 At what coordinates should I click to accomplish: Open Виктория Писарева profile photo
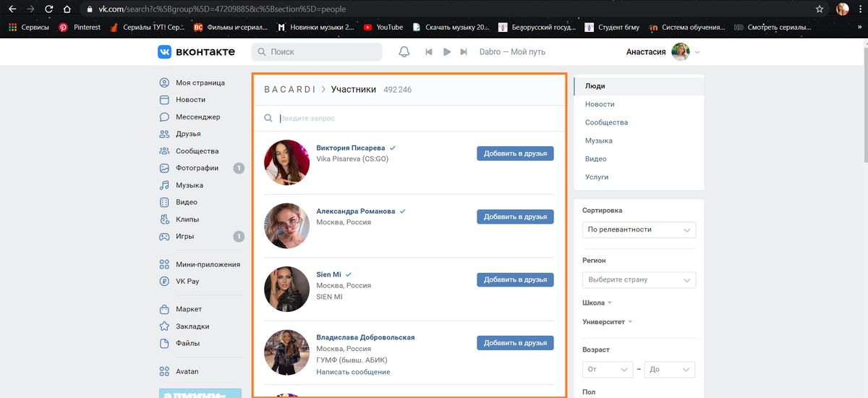tap(286, 162)
